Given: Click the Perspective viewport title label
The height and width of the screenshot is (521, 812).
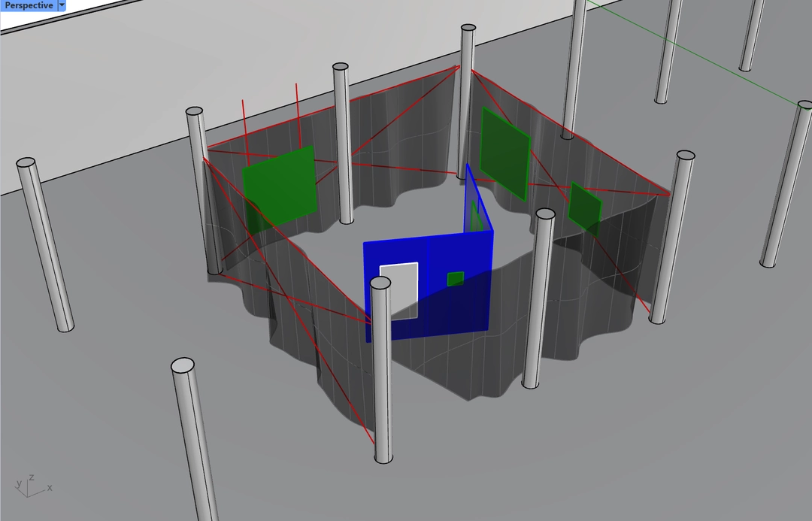Looking at the screenshot, I should (x=29, y=5).
